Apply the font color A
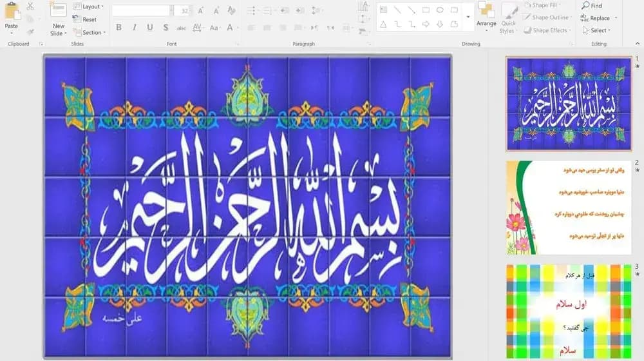644x361 pixels. point(230,28)
